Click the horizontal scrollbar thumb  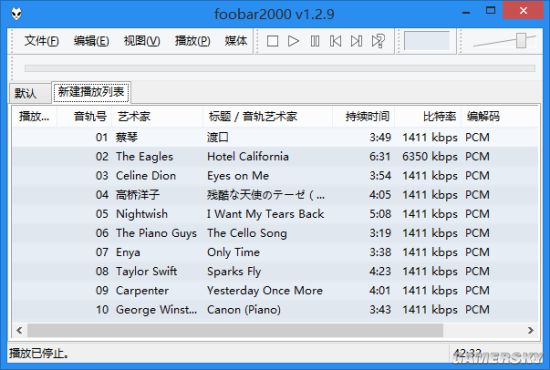235,330
